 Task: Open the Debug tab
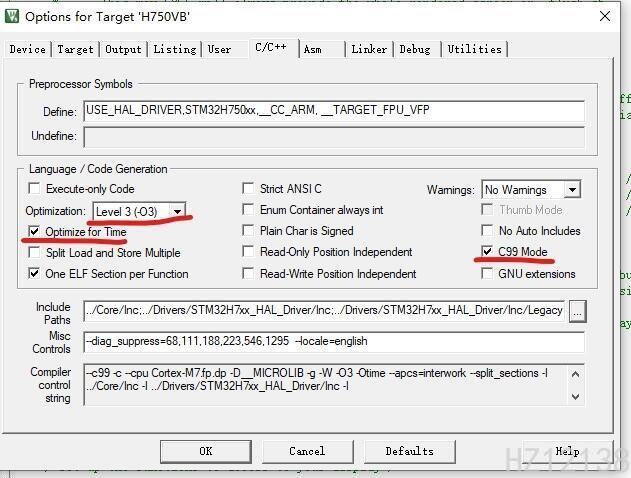(x=414, y=49)
